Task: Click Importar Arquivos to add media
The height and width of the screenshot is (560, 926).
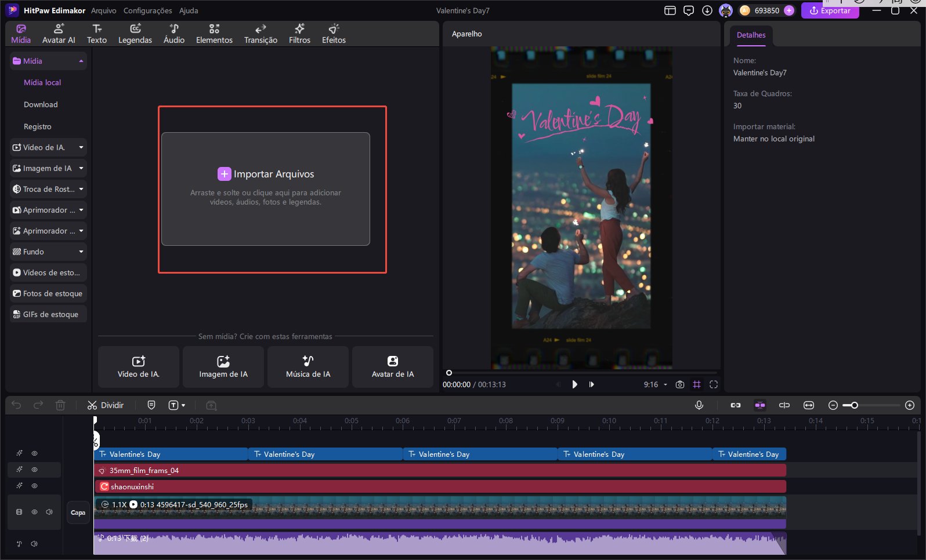Action: pos(266,174)
